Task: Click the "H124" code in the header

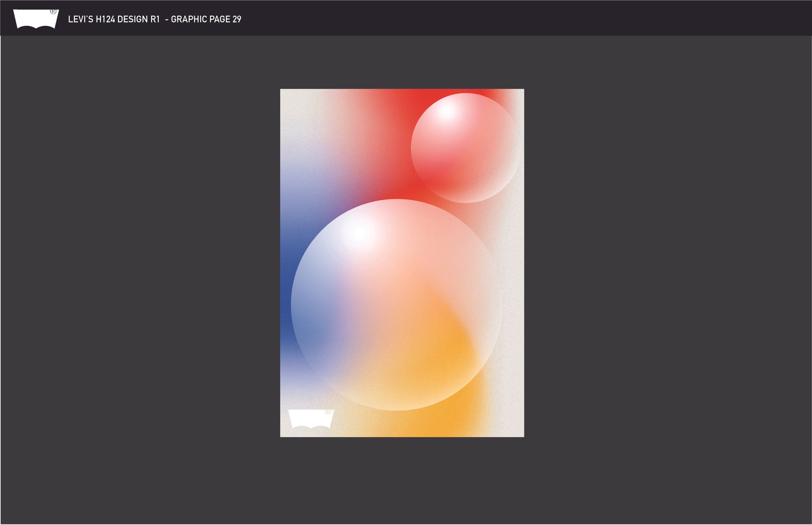Action: pyautogui.click(x=106, y=19)
